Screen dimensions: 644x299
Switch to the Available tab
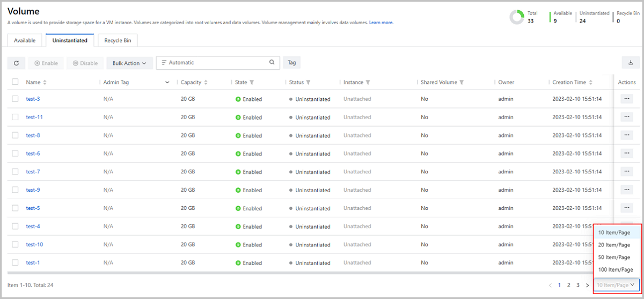[25, 40]
